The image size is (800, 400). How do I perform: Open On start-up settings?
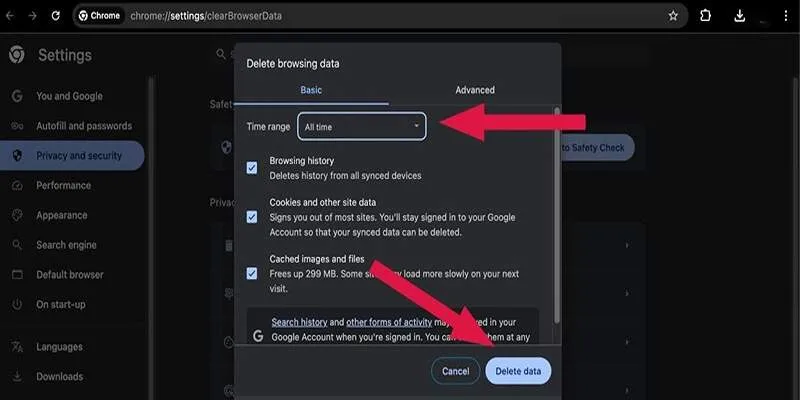click(x=61, y=304)
